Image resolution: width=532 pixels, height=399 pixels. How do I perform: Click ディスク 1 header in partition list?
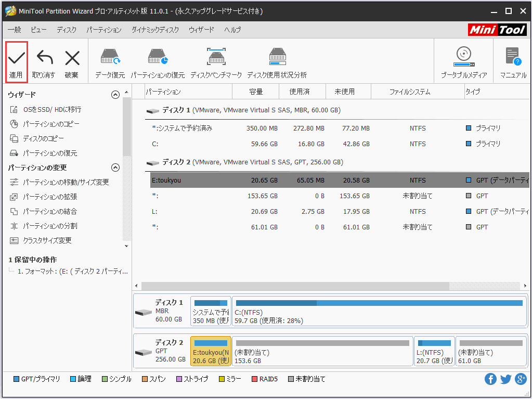click(x=243, y=110)
